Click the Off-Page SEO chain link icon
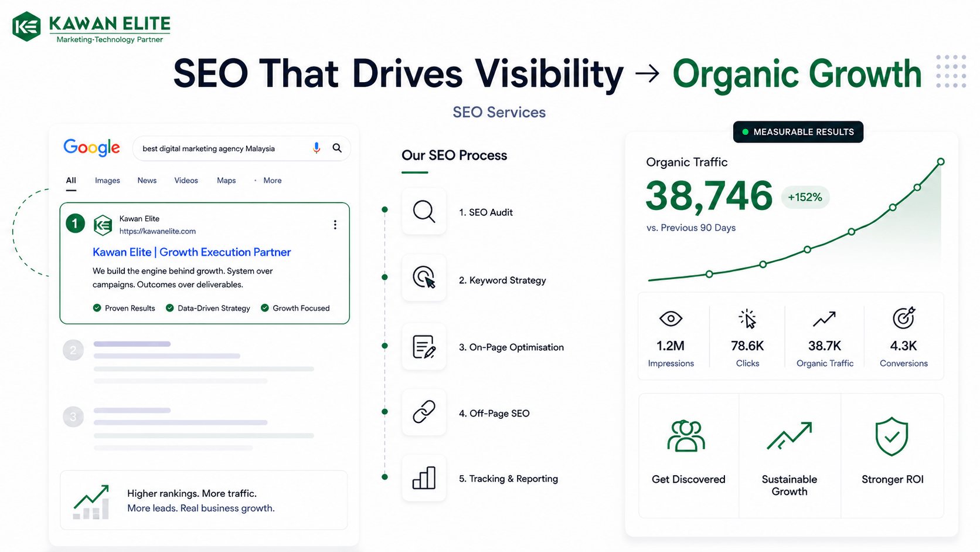 pos(424,412)
